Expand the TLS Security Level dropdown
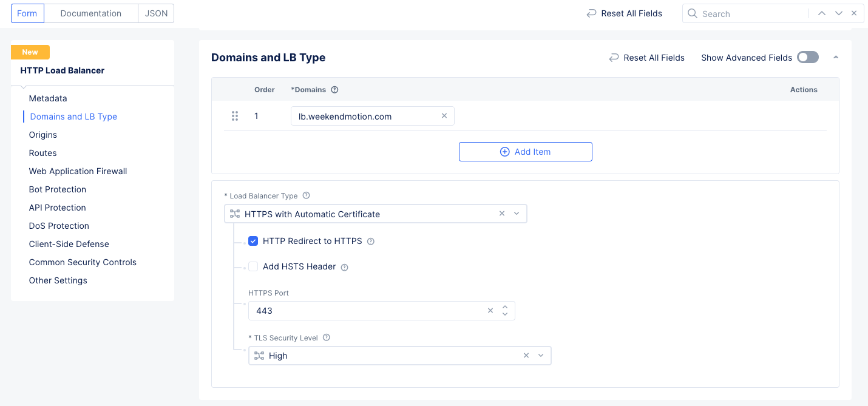 click(541, 356)
